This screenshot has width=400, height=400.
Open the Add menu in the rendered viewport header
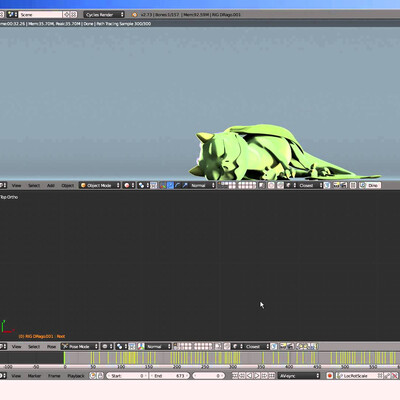coord(51,185)
